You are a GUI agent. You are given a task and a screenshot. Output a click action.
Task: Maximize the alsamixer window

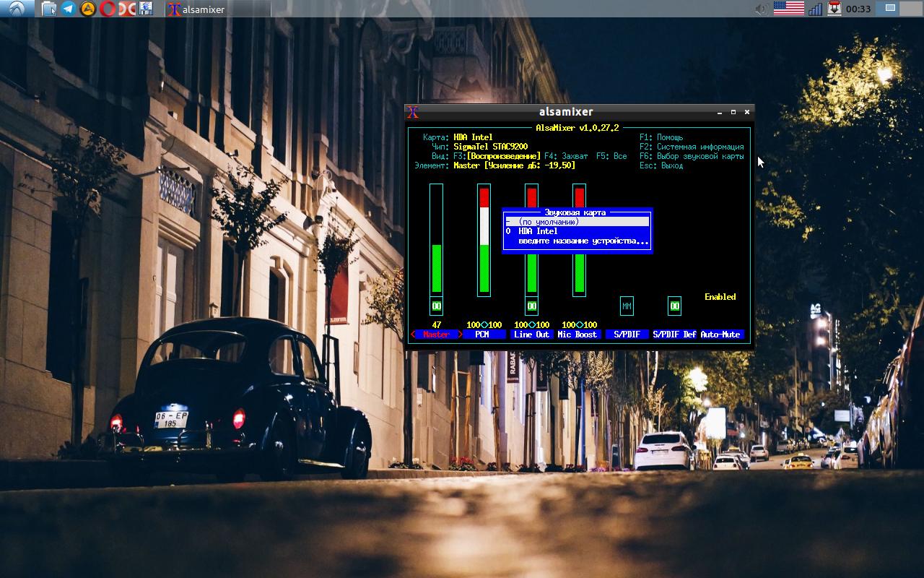pyautogui.click(x=733, y=112)
